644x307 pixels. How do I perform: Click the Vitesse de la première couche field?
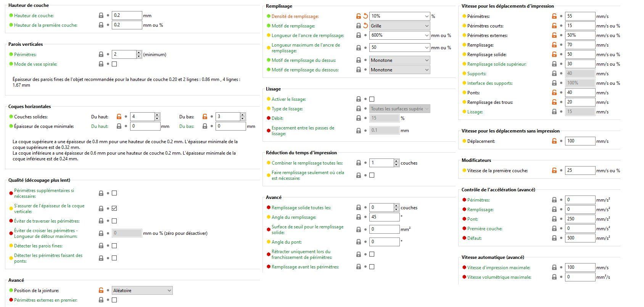[x=580, y=170]
